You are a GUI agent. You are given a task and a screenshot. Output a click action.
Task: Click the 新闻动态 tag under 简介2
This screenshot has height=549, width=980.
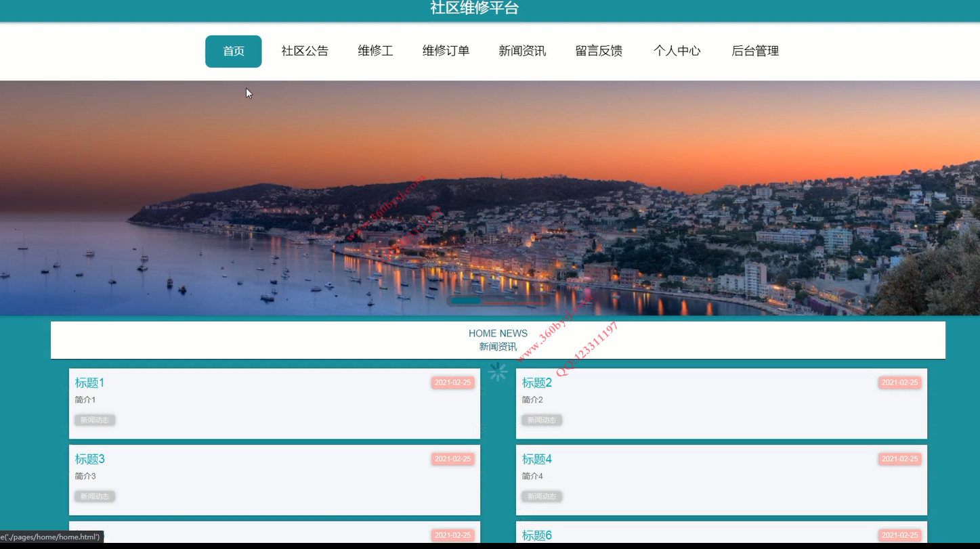542,420
